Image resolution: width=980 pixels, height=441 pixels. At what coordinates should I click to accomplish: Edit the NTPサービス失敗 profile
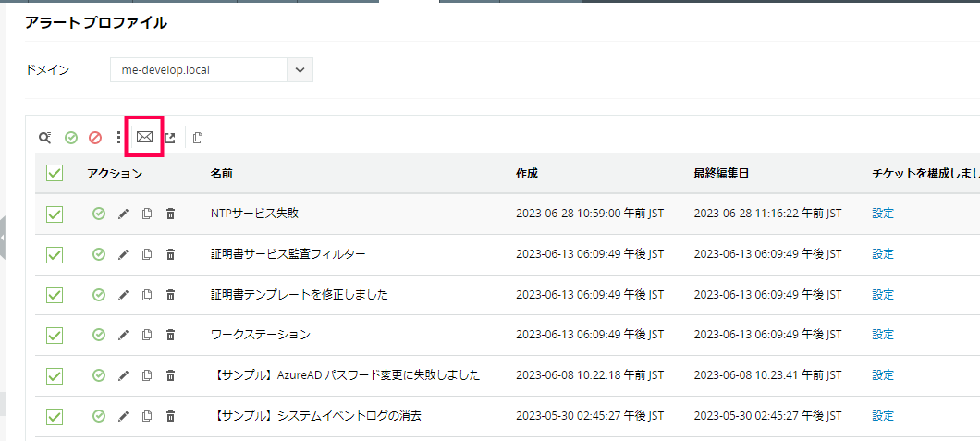pyautogui.click(x=123, y=214)
